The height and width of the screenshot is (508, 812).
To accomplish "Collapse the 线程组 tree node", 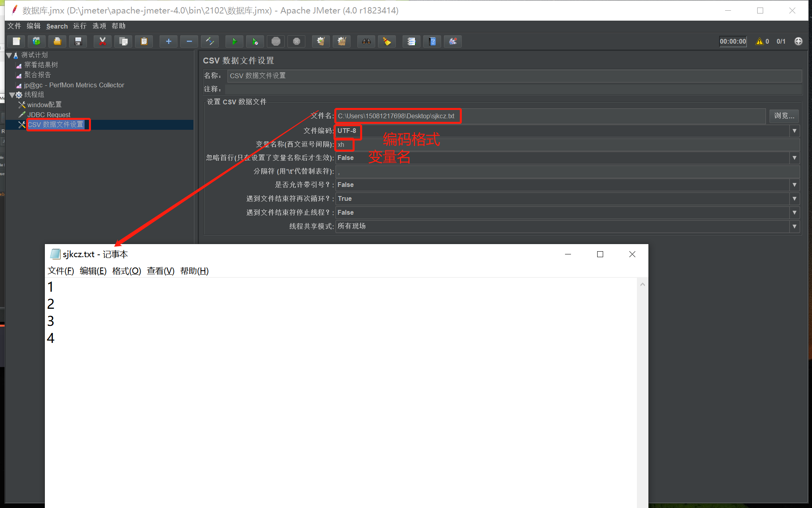I will tap(12, 95).
